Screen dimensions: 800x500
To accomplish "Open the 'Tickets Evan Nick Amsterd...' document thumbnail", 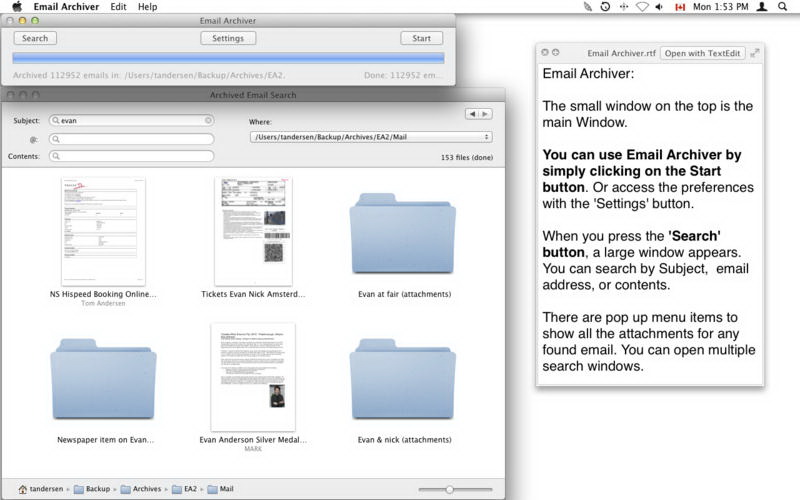I will (x=253, y=232).
